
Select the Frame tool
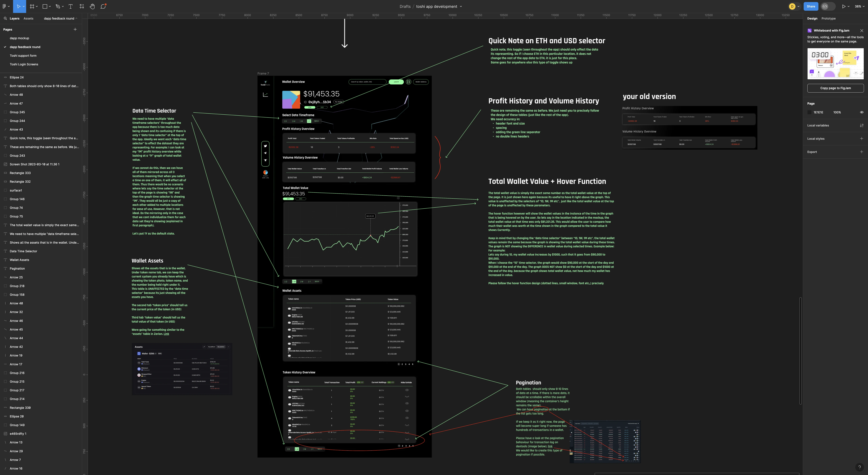tap(32, 6)
